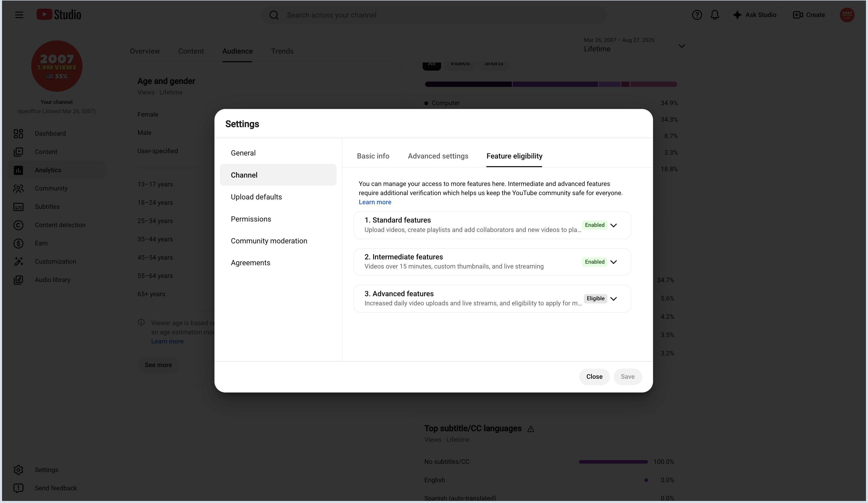This screenshot has height=503, width=868.
Task: Click Learn more under viewer age note
Action: click(x=167, y=341)
